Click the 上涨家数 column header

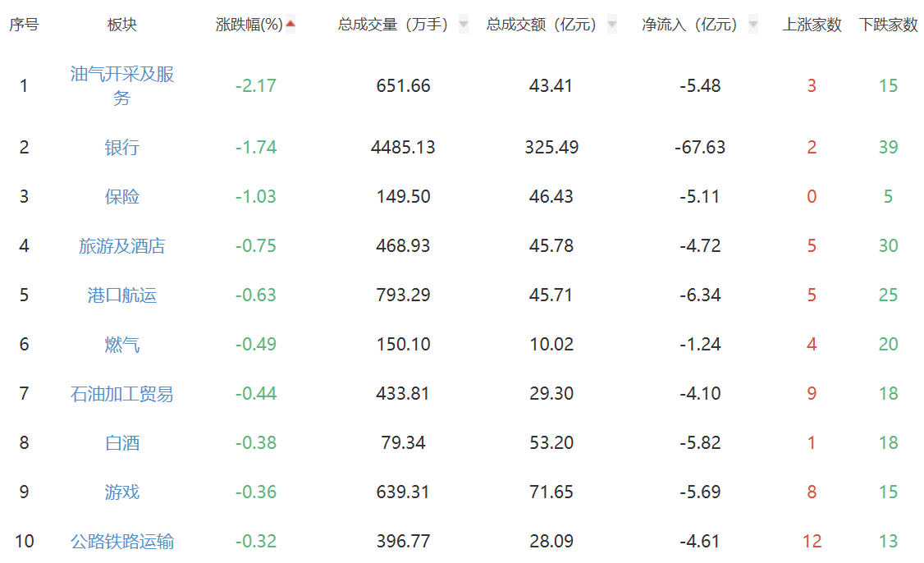(812, 25)
